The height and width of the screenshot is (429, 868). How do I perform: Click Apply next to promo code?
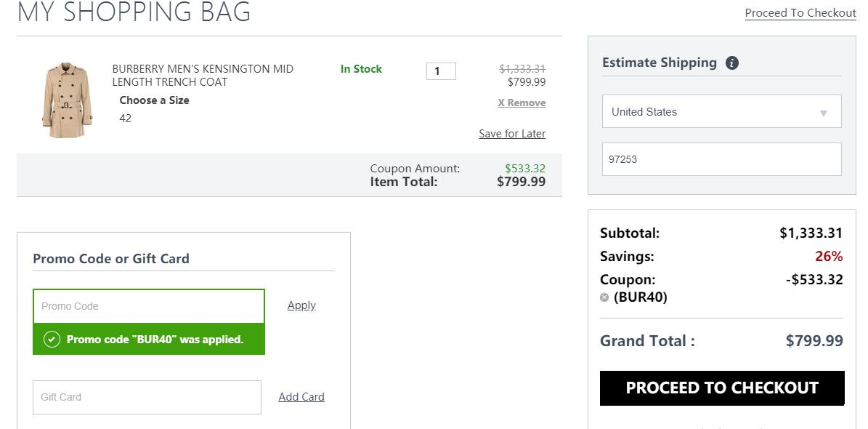(301, 305)
